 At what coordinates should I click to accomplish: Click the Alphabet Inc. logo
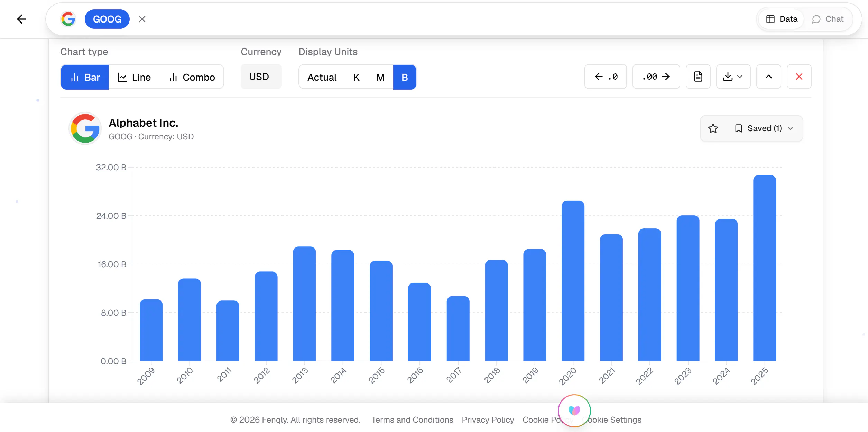[x=85, y=128]
